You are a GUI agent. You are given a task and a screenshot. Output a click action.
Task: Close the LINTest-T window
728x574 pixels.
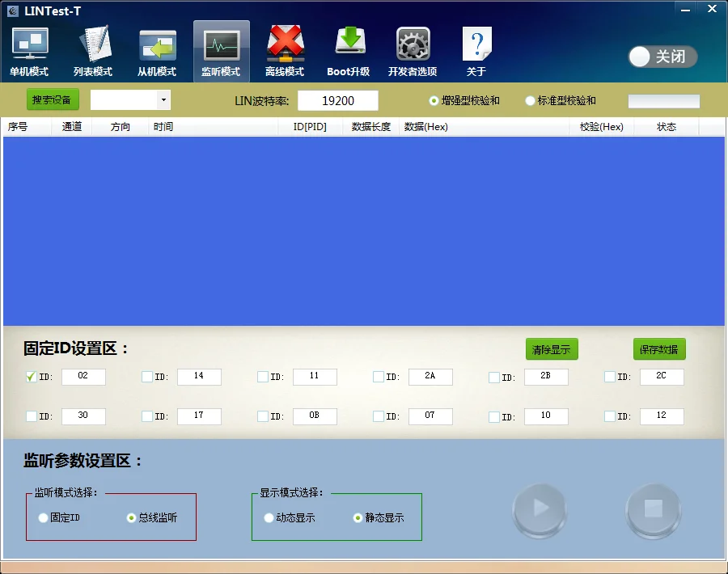pyautogui.click(x=712, y=9)
